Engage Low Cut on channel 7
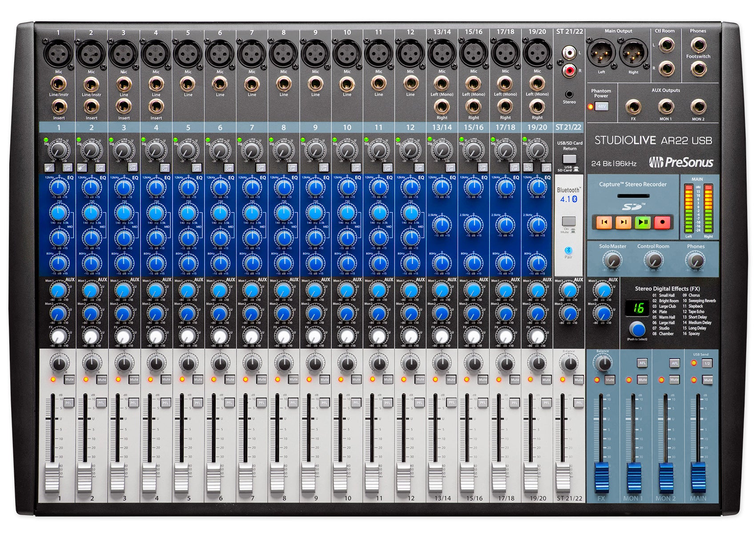 pyautogui.click(x=261, y=167)
